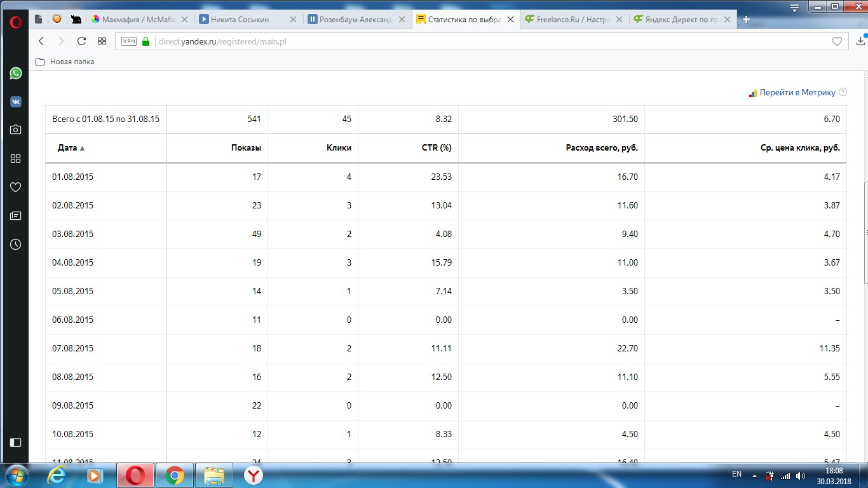The image size is (868, 488).
Task: Open WhatsApp in the Opera sidebar
Action: click(x=15, y=73)
